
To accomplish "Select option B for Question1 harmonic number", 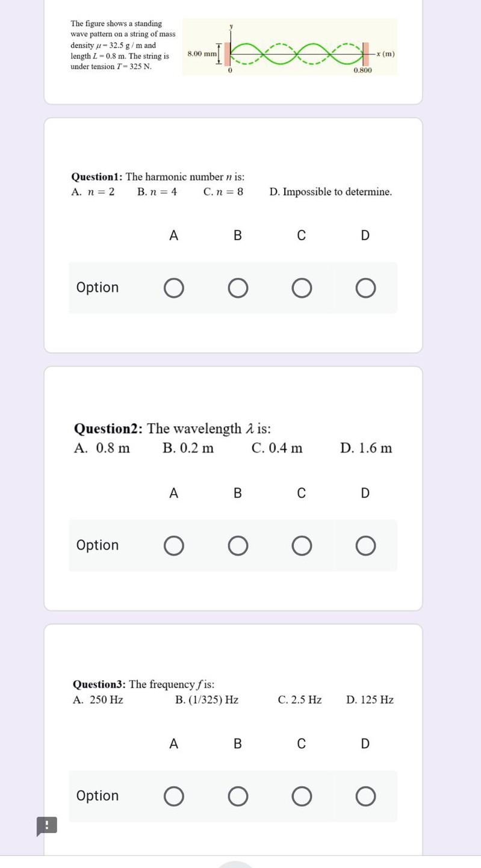I will point(238,288).
